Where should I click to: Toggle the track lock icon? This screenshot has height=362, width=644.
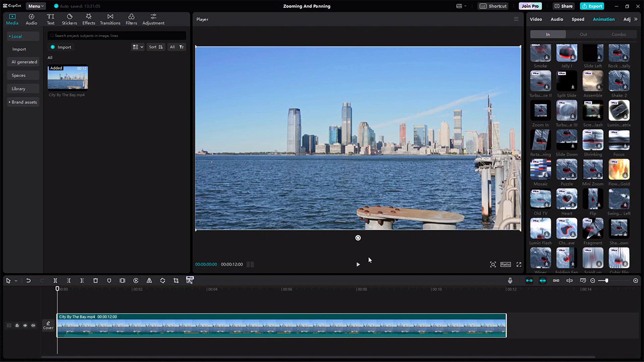click(x=17, y=325)
